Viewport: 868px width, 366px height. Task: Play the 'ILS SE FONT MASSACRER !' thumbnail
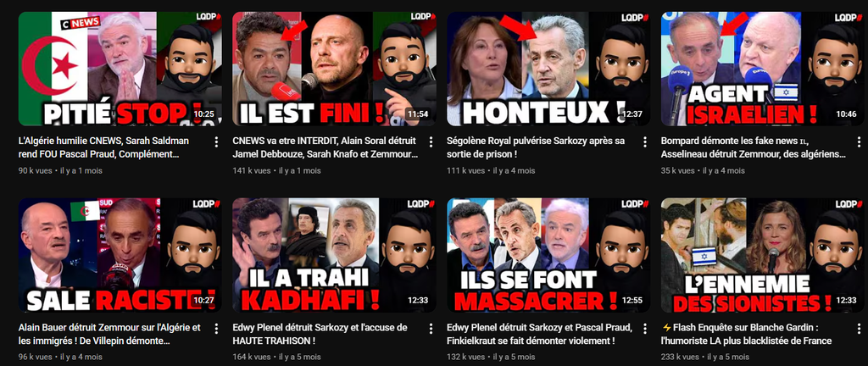[548, 255]
